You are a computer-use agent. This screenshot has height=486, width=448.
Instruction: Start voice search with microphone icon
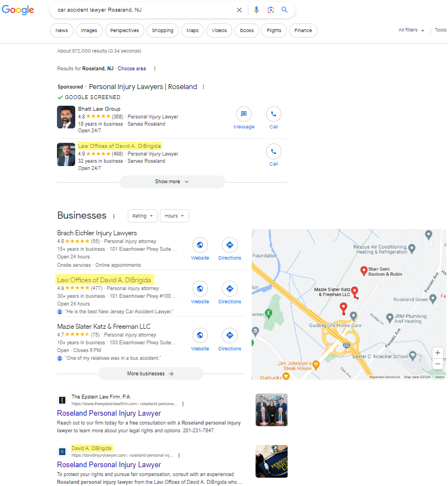tap(256, 10)
